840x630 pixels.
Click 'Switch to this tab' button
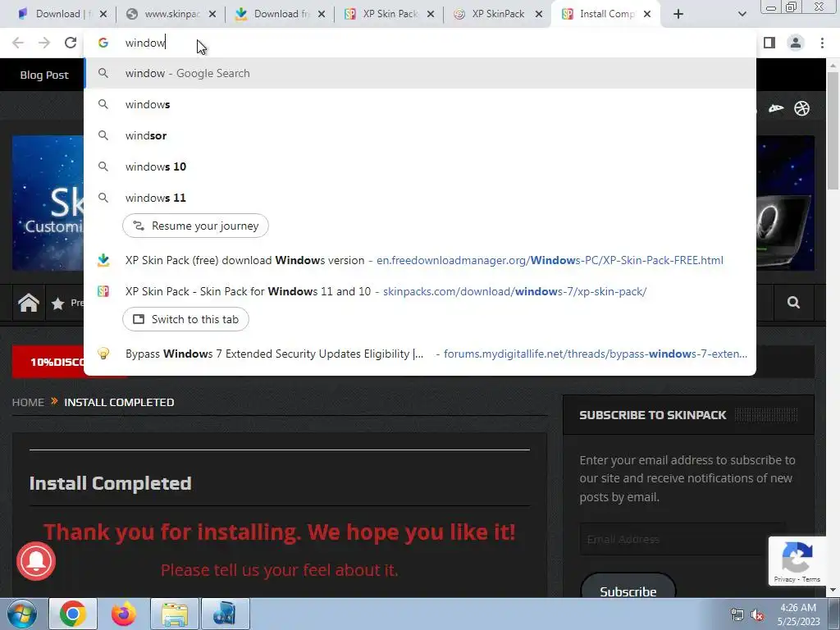tap(185, 319)
